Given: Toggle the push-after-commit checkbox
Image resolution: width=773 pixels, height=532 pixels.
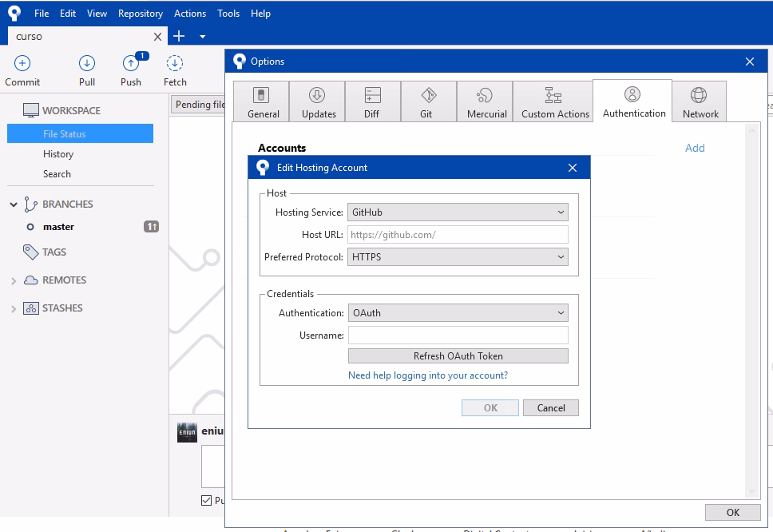Looking at the screenshot, I should click(207, 500).
